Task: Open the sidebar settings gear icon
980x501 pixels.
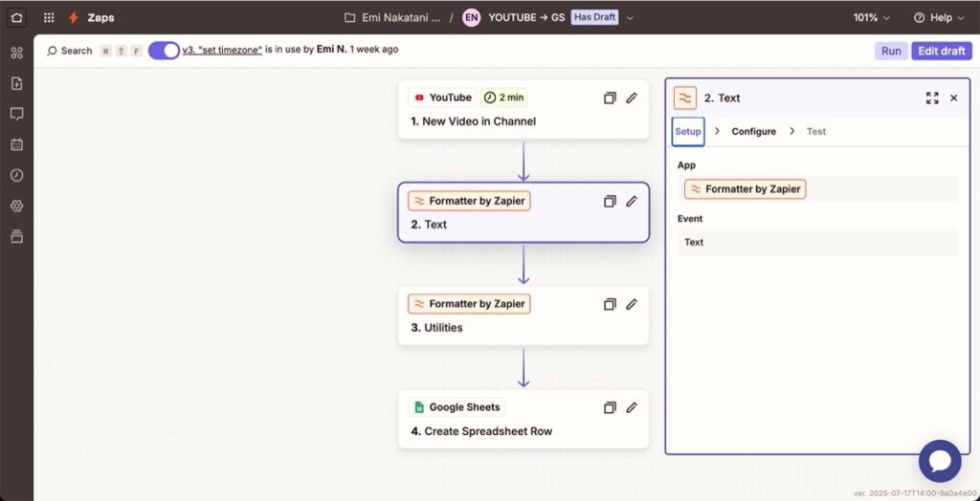Action: [x=17, y=207]
